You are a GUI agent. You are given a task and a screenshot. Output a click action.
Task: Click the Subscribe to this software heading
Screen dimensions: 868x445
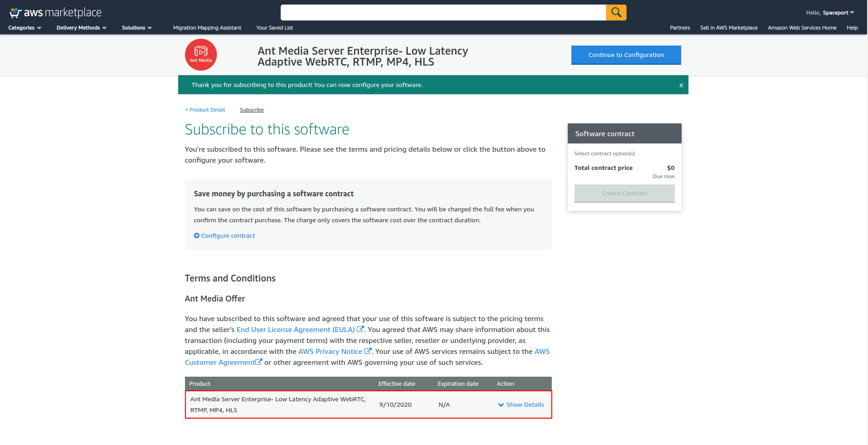[x=267, y=130]
